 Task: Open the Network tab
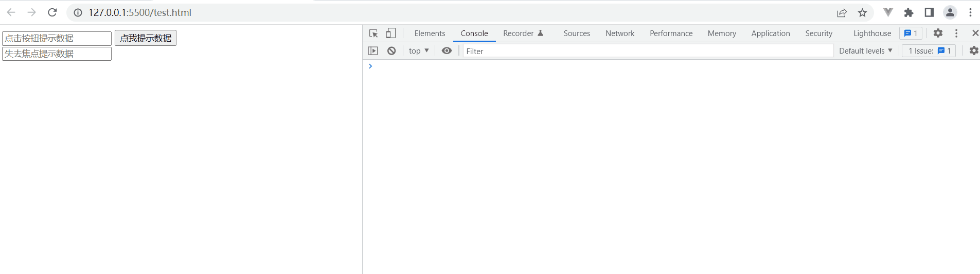(620, 33)
